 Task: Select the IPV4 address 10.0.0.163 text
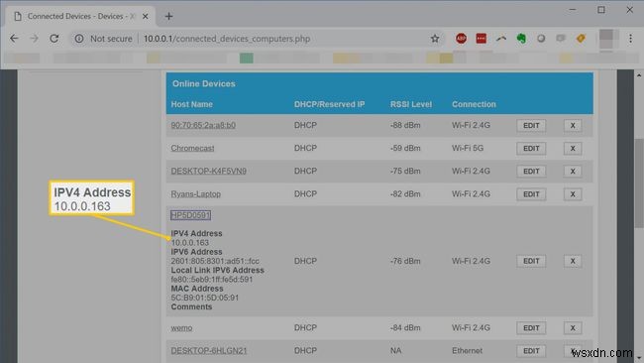click(190, 243)
